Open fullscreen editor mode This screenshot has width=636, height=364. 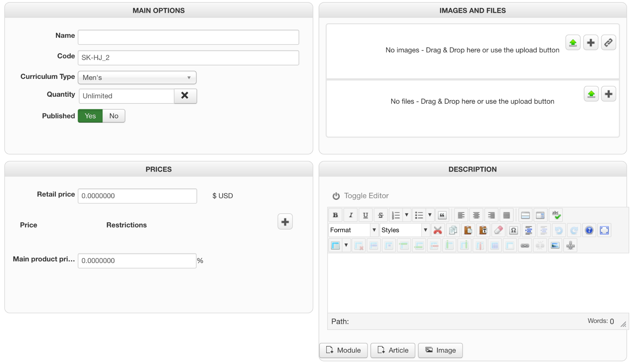pyautogui.click(x=604, y=230)
